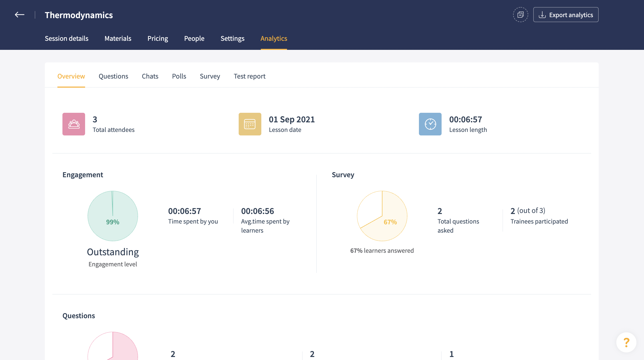Viewport: 644px width, 360px height.
Task: Click the yellow 67% survey pie chart
Action: click(382, 216)
